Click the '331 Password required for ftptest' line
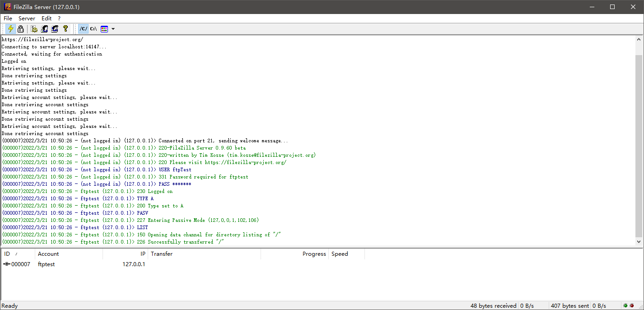644x310 pixels. tap(125, 177)
